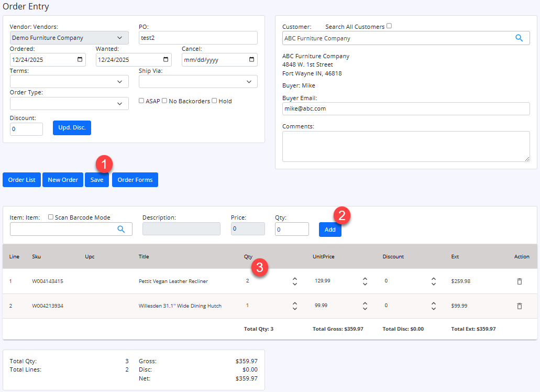This screenshot has height=392, width=540.
Task: Open the Ship Via dropdown
Action: (x=198, y=82)
